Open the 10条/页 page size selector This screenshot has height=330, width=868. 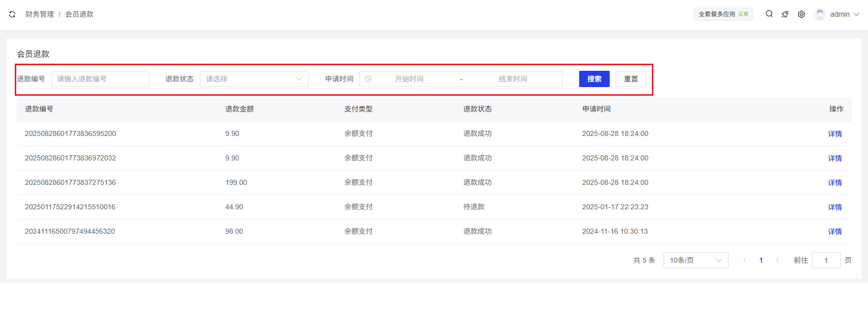point(695,260)
